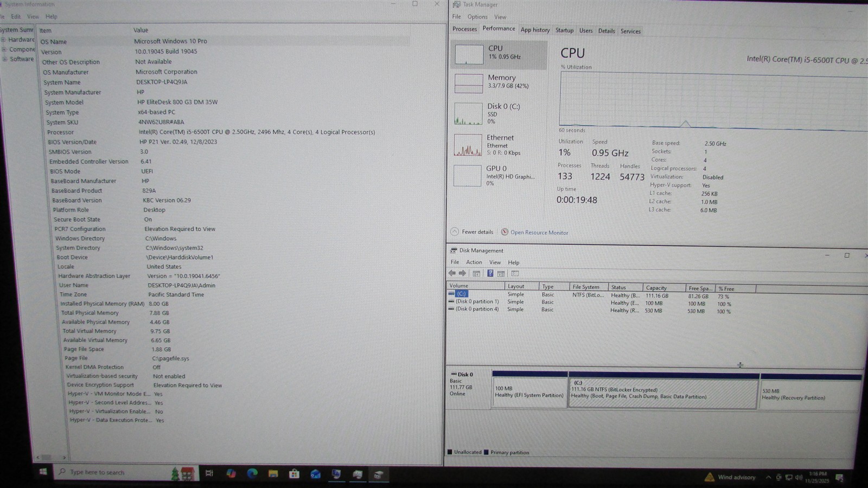Click the Meet Now tray icon
Image resolution: width=868 pixels, height=488 pixels.
click(x=778, y=477)
